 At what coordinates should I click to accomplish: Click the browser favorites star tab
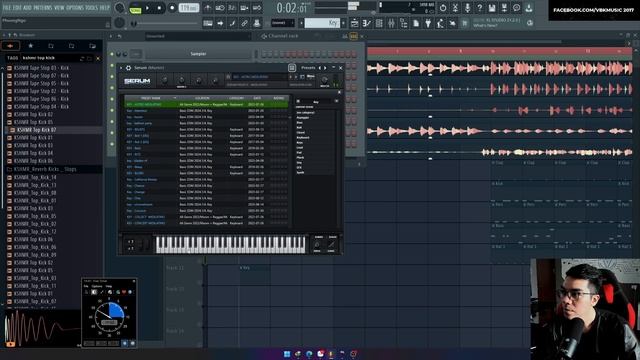(x=30, y=46)
